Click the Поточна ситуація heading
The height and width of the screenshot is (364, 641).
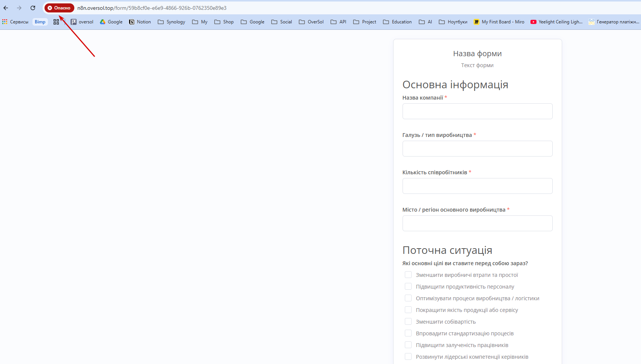[447, 250]
